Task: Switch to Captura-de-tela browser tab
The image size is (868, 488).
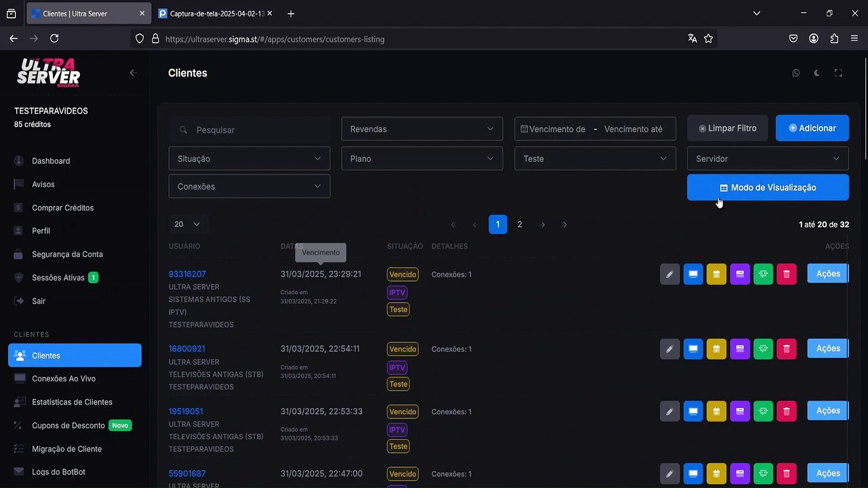Action: 215,14
